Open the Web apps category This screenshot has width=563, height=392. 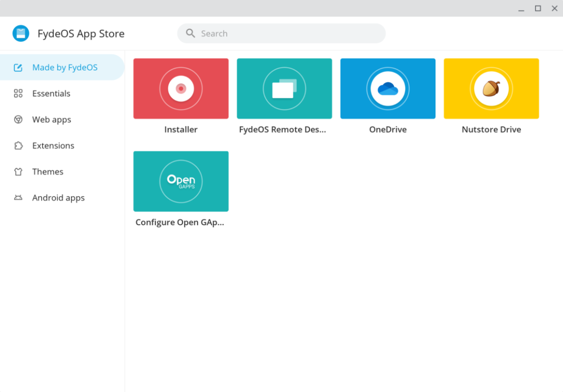click(x=62, y=119)
